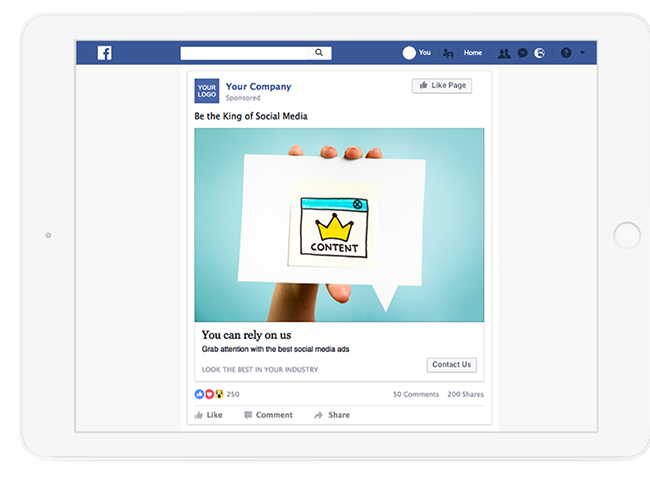Click the Comment action
This screenshot has height=488, width=650.
click(x=268, y=415)
